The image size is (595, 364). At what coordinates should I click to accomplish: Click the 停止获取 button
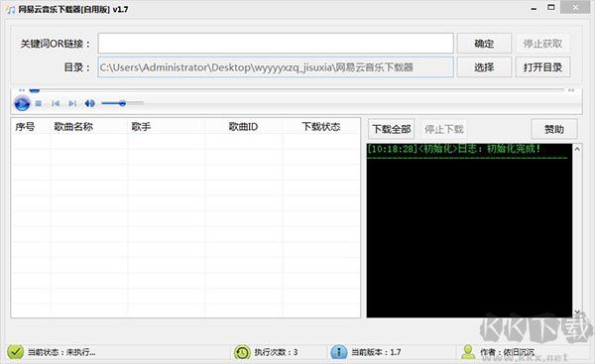point(542,44)
